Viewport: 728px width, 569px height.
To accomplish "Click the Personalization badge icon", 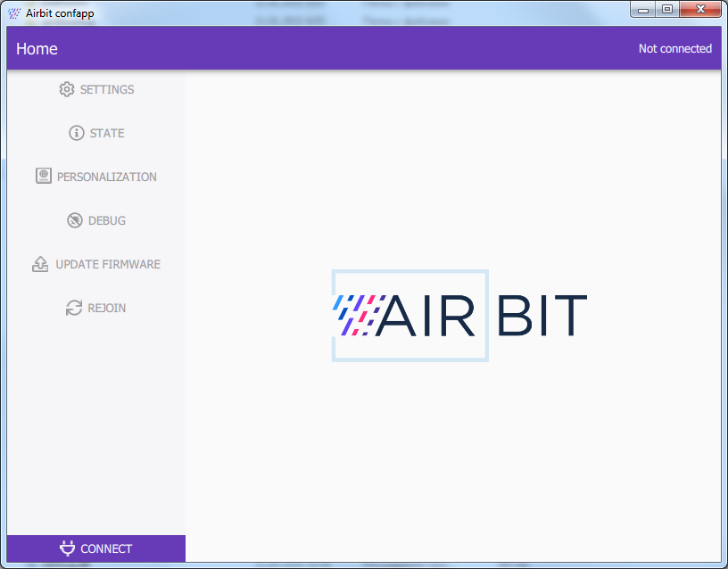I will point(44,176).
